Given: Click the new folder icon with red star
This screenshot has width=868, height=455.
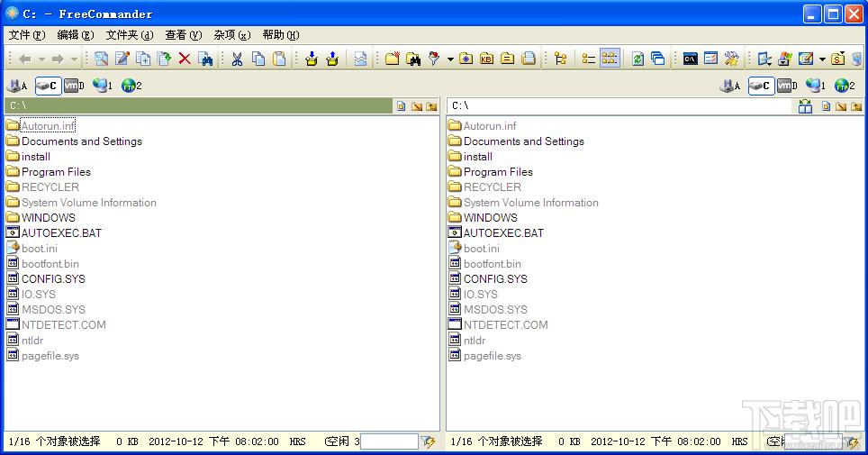Looking at the screenshot, I should click(393, 59).
